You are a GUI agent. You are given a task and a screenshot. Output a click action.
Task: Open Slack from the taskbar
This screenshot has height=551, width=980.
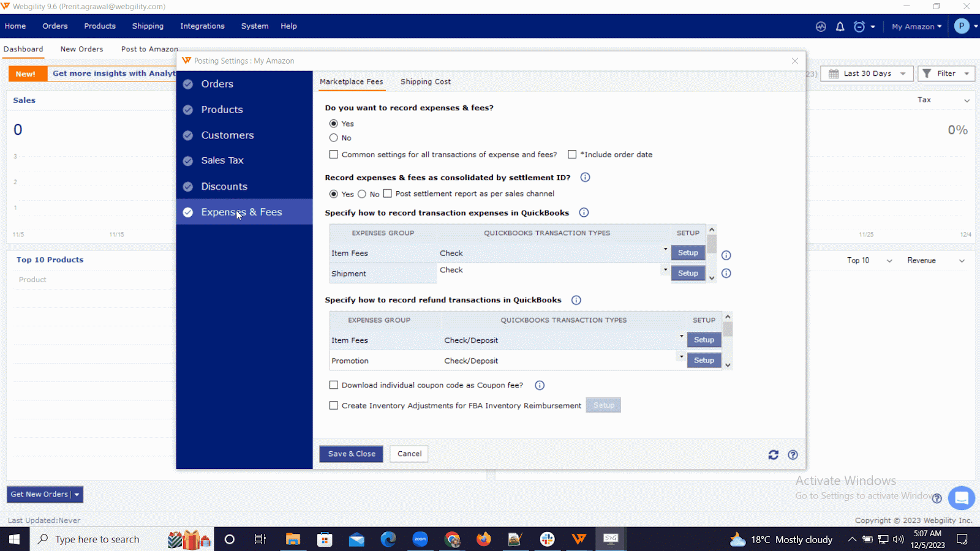coord(547,539)
